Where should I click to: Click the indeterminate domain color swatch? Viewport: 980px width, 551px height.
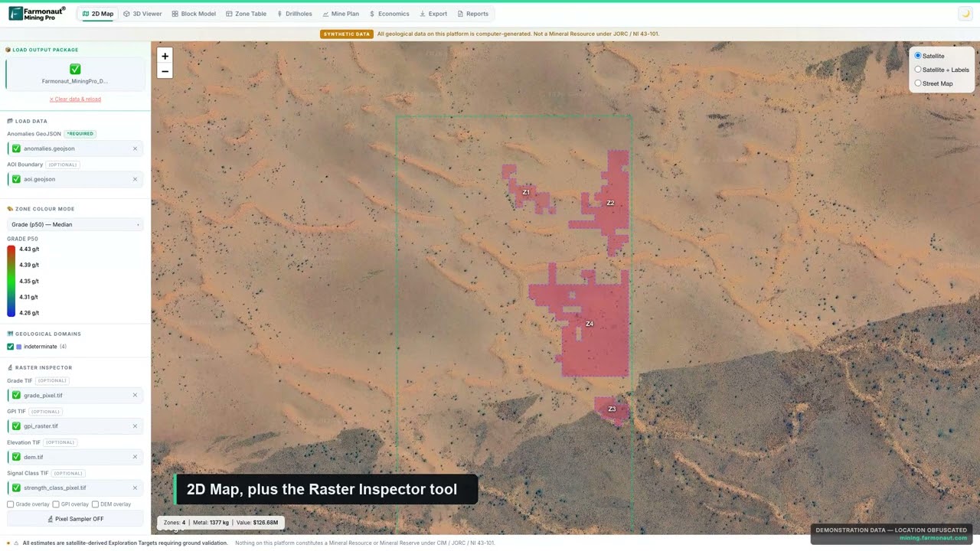19,347
